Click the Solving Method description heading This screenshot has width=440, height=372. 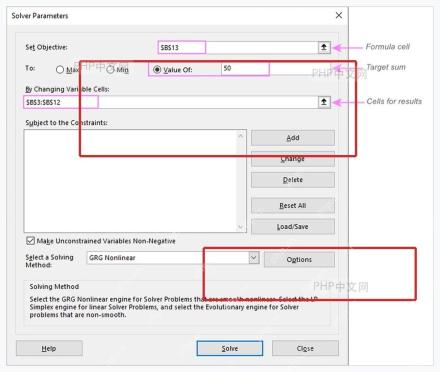tap(54, 287)
